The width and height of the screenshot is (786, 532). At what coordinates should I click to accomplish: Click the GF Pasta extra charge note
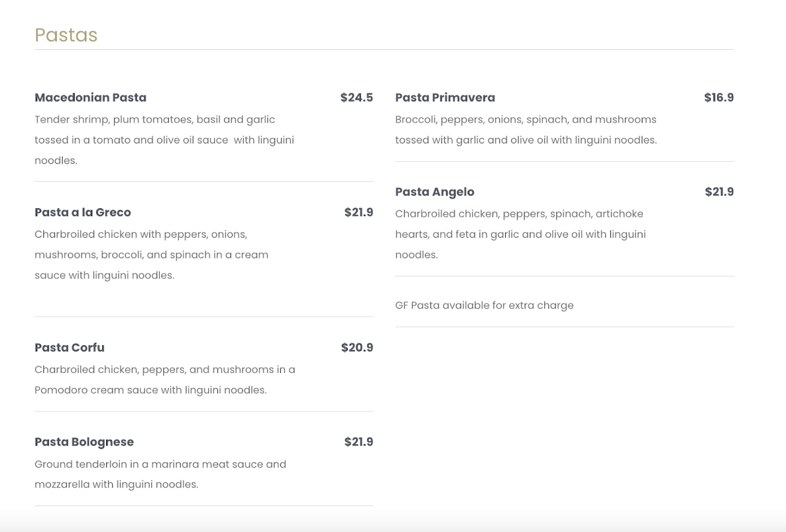[484, 305]
